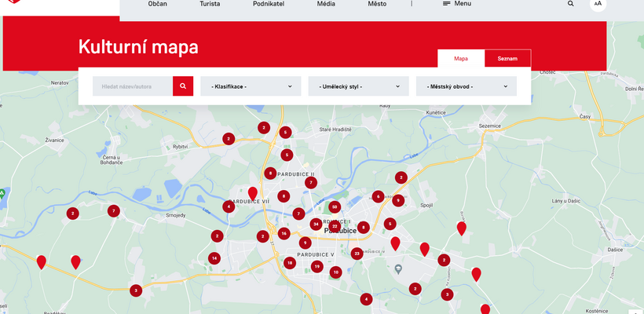Click the Lány u Dašic label
Screen dimensions: 644x314
pos(566,201)
